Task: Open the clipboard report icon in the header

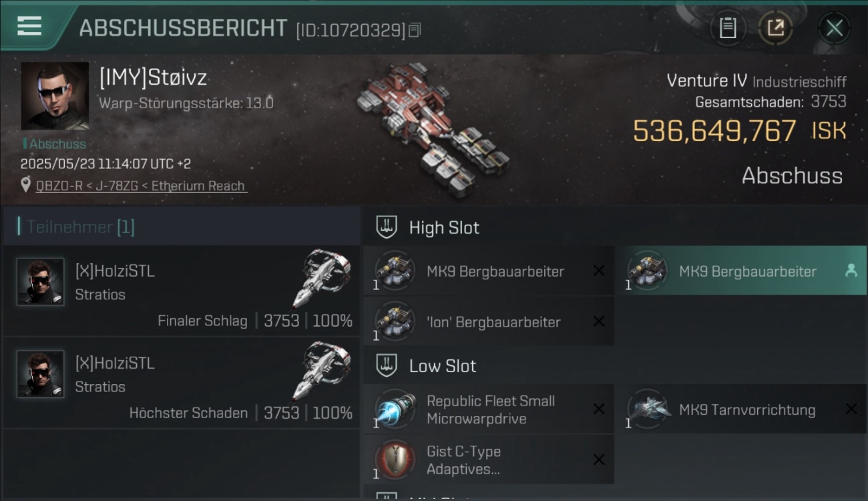Action: tap(728, 28)
